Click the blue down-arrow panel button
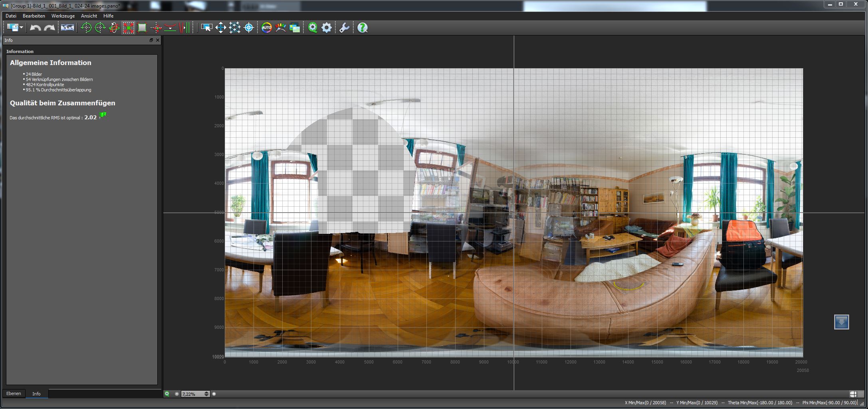Viewport: 868px width, 409px height. point(841,322)
